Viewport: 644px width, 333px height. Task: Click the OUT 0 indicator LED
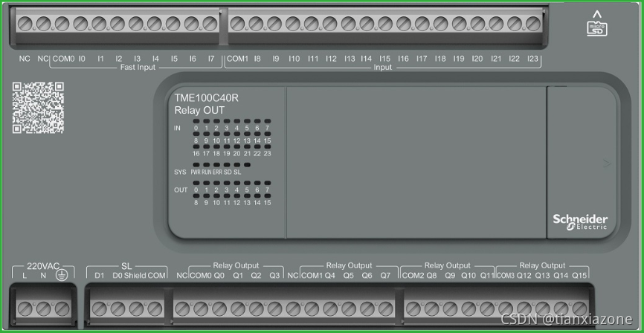196,183
